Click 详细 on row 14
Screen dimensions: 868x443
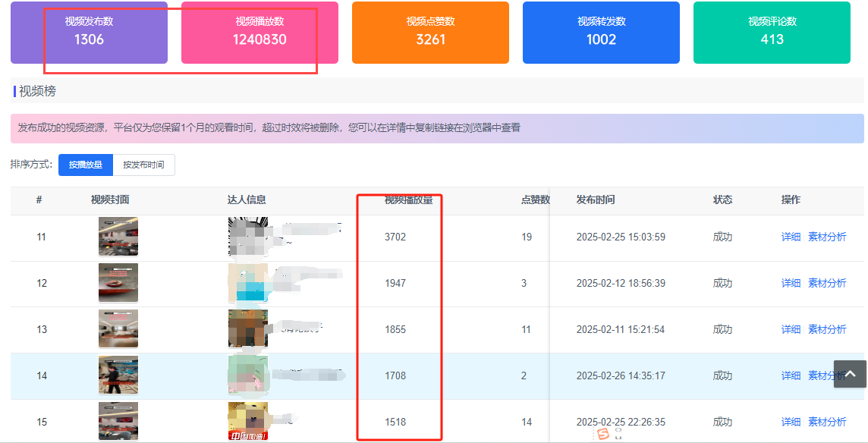pos(791,375)
